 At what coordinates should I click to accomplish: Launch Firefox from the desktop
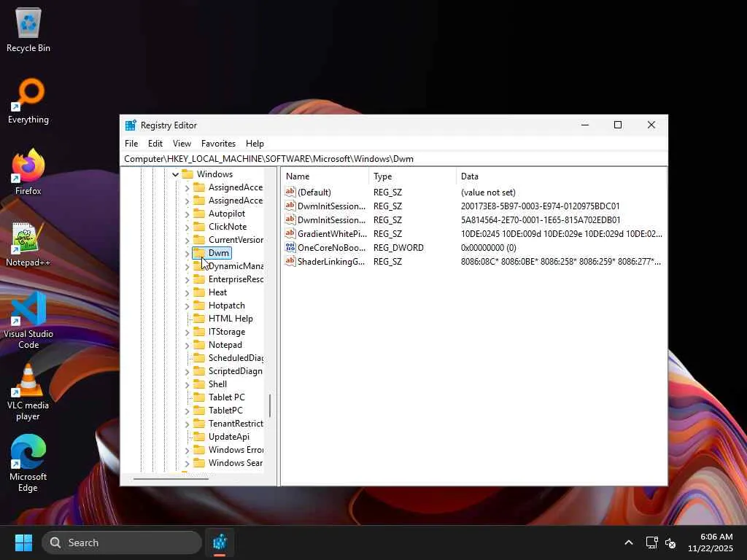click(28, 172)
